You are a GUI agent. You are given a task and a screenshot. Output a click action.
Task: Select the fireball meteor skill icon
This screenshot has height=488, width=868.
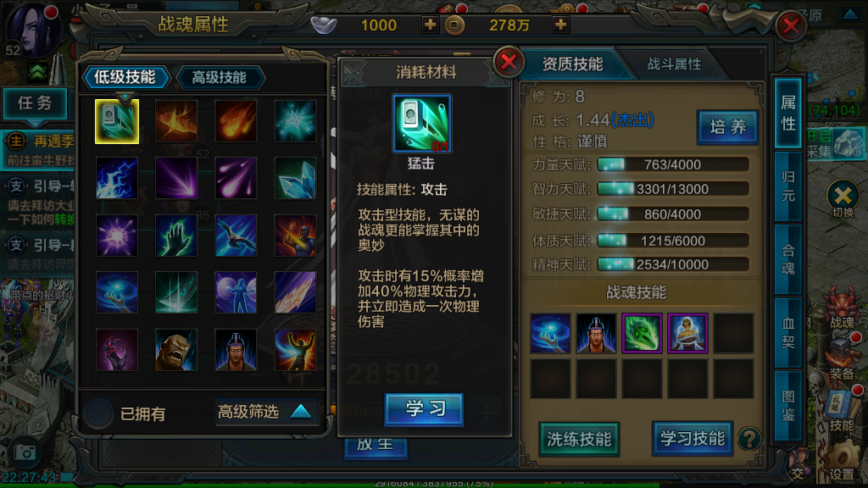[236, 121]
